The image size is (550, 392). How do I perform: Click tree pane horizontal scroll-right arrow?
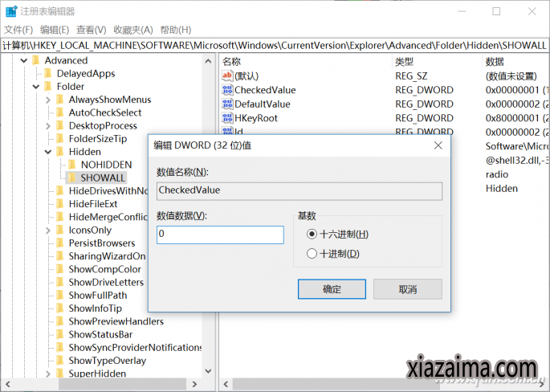[194, 385]
